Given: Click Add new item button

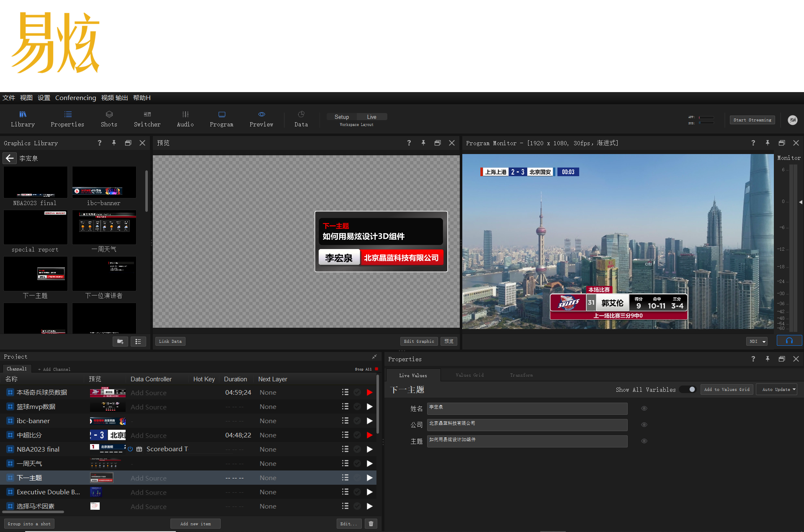Looking at the screenshot, I should [x=196, y=524].
